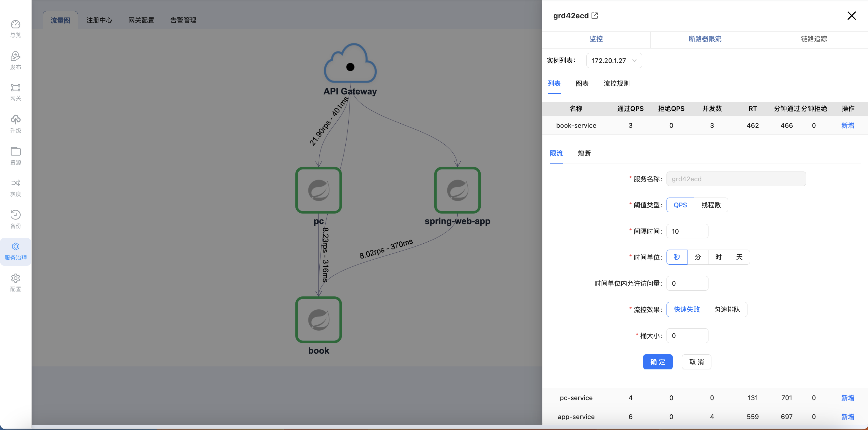Select the API Gateway cloud node

click(x=350, y=63)
